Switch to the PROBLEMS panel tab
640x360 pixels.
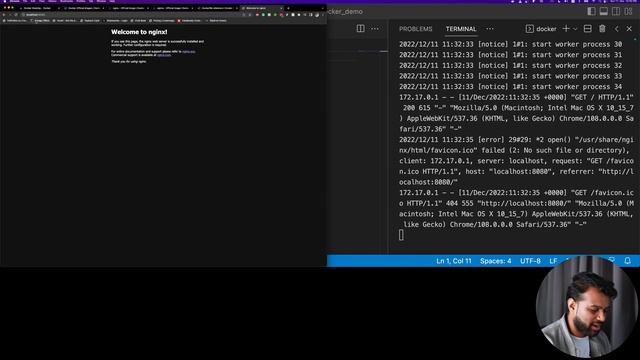click(416, 29)
